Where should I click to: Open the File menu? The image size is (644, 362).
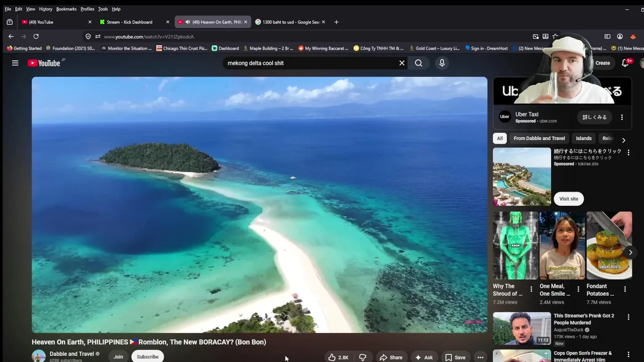(8, 9)
